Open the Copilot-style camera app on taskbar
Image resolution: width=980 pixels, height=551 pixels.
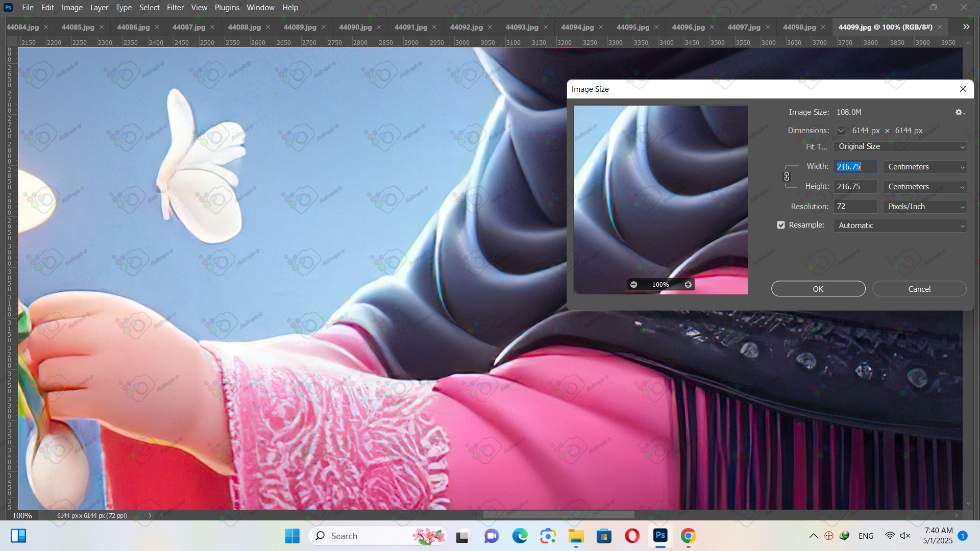(x=548, y=536)
